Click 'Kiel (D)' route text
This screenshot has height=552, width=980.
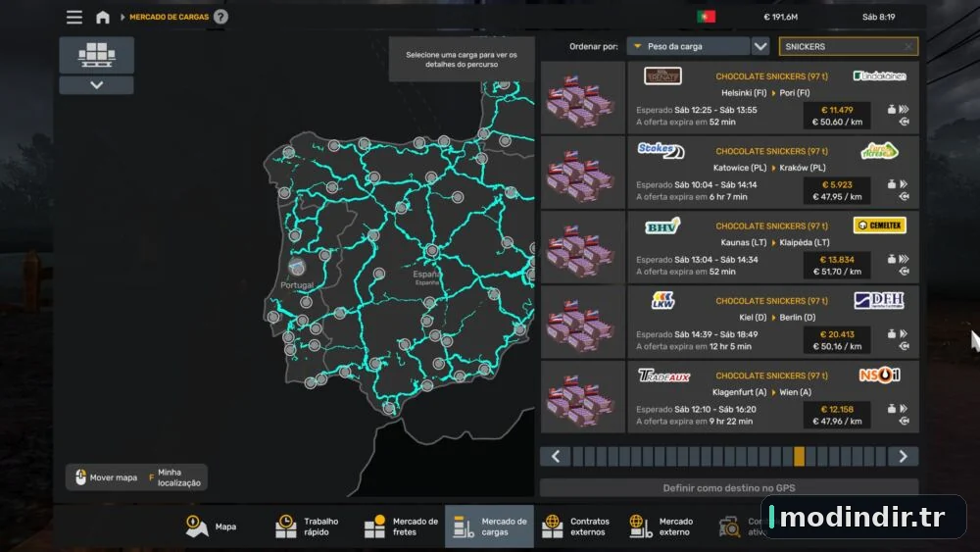(753, 318)
